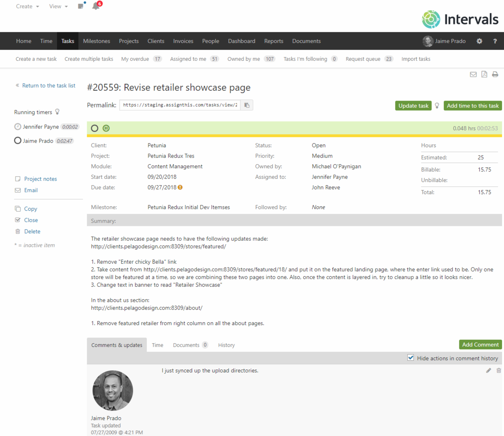Open the settings gear icon
Image resolution: width=504 pixels, height=436 pixels.
pyautogui.click(x=479, y=41)
